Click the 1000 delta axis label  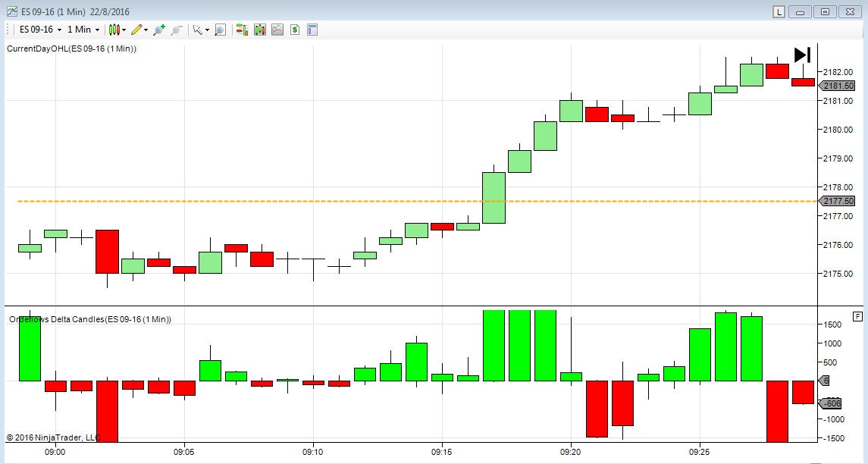point(832,343)
